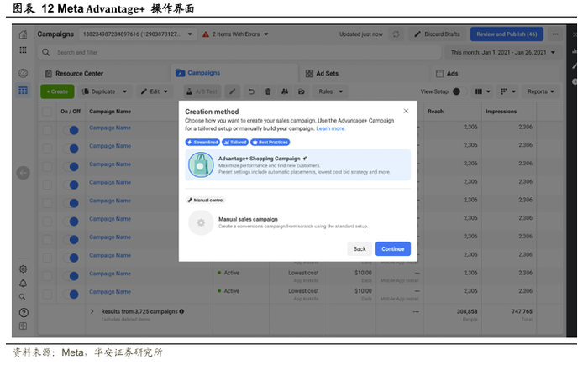This screenshot has width=588, height=365.
Task: Click the bottom sidebar panel icon
Action: [23, 326]
